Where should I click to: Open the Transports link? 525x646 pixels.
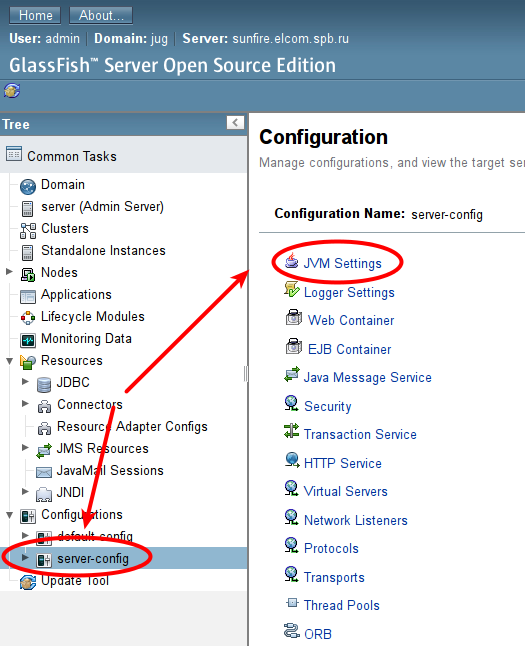(x=334, y=578)
